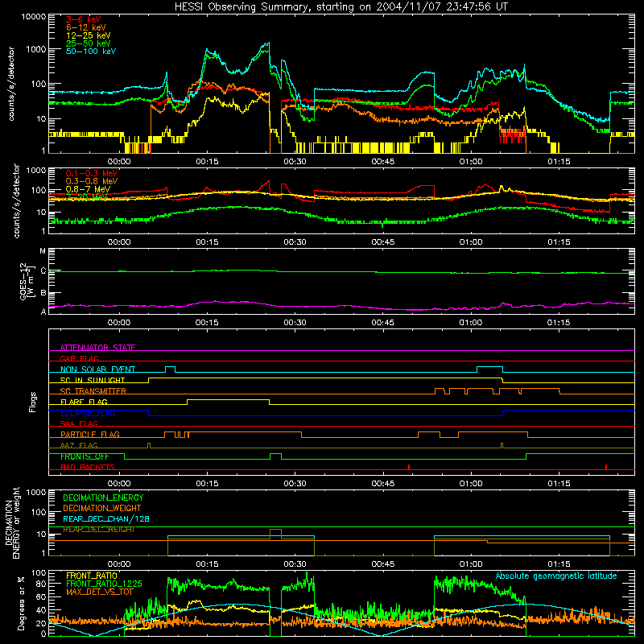Select the SC_TRANSMITTER flag label
This screenshot has height=644, width=644.
(93, 391)
